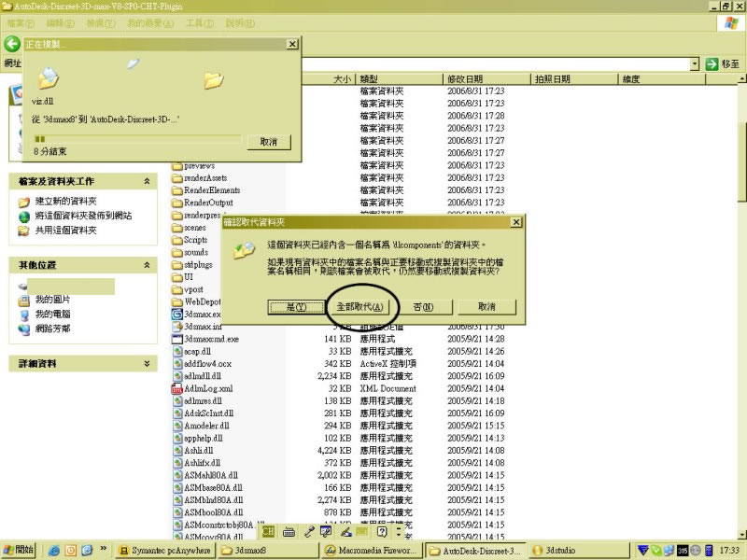Click the IME help question mark icon

pos(382,531)
